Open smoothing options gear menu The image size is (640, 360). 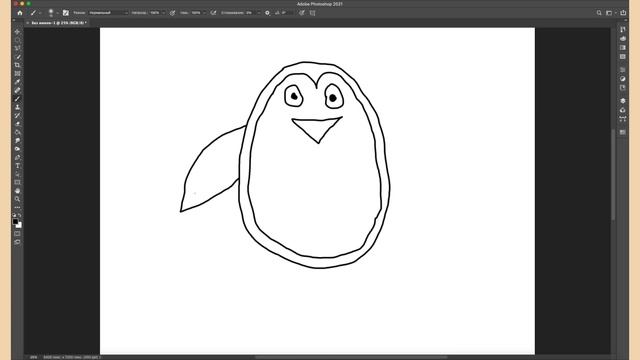coord(267,13)
